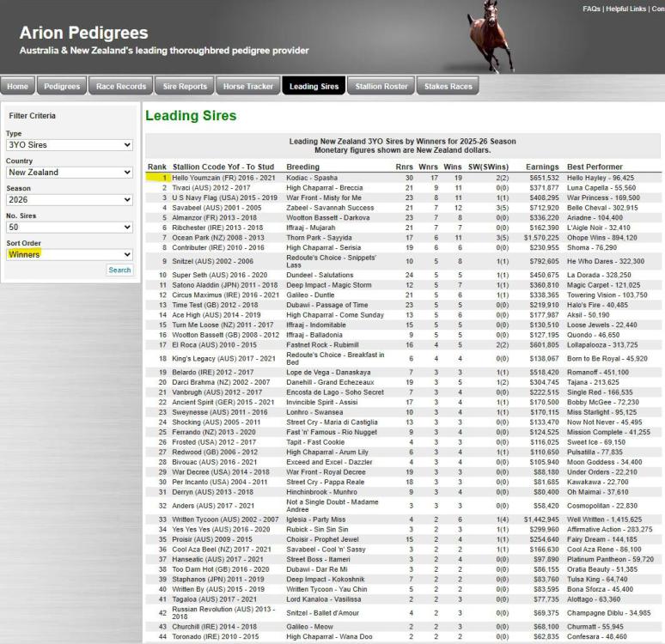The image size is (665, 644).
Task: Click the Breeding column header
Action: (302, 167)
